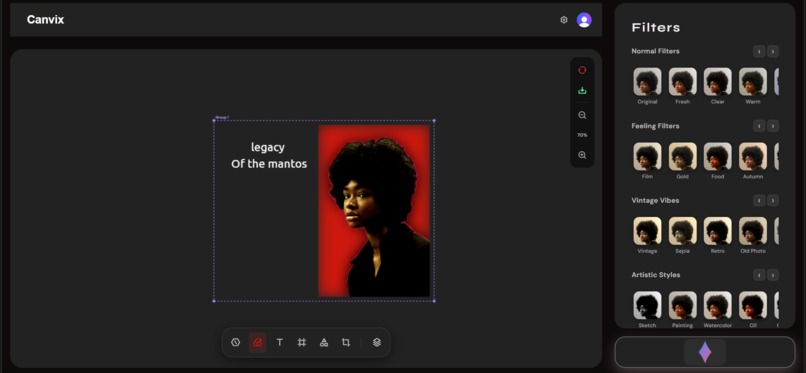
Task: Click the Group 1 selection label
Action: tap(222, 118)
